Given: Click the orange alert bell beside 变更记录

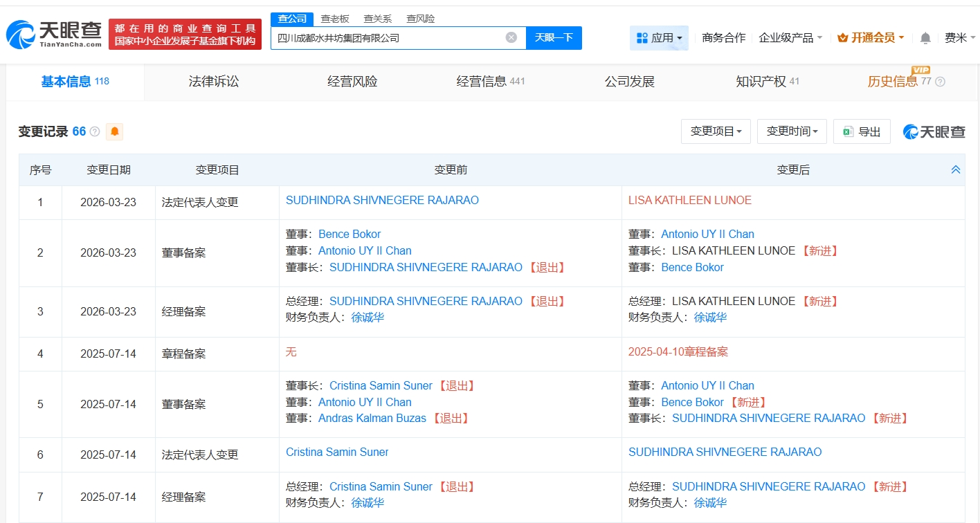Looking at the screenshot, I should click(114, 131).
